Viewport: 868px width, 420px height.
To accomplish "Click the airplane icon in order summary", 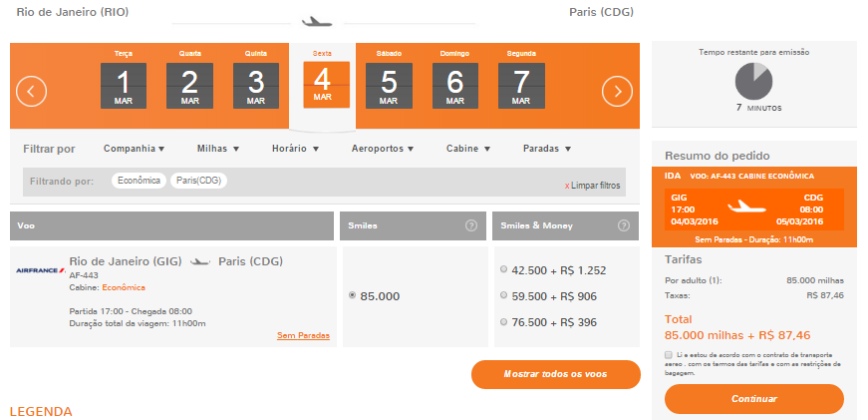I will (752, 207).
